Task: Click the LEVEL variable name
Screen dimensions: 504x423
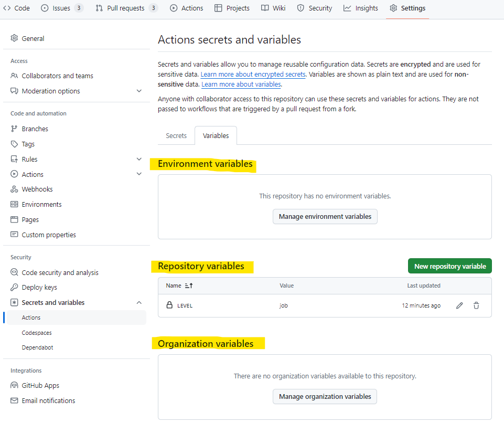Action: [185, 305]
